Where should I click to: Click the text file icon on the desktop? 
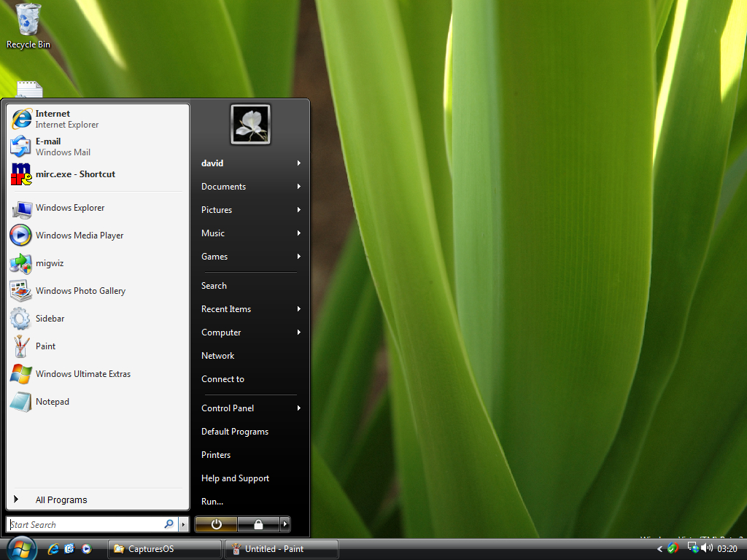(29, 90)
